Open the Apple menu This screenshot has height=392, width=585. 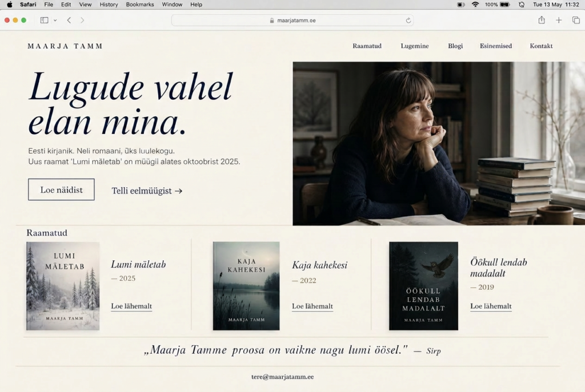(x=10, y=5)
